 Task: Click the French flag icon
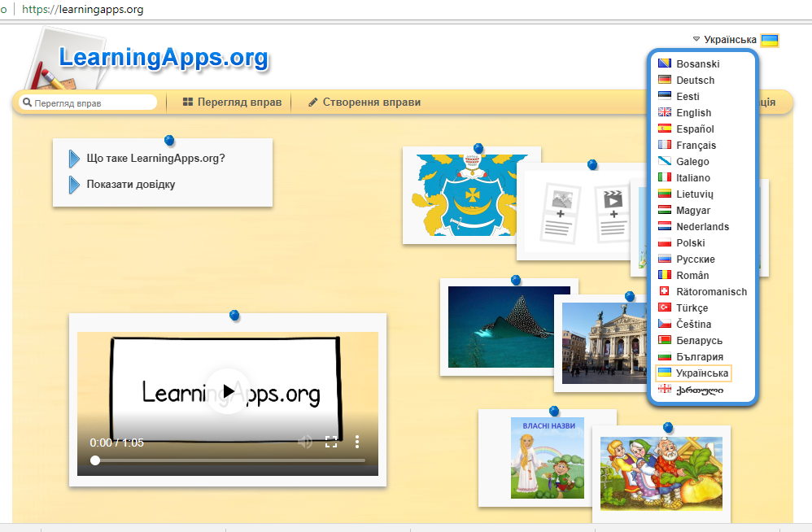coord(665,145)
